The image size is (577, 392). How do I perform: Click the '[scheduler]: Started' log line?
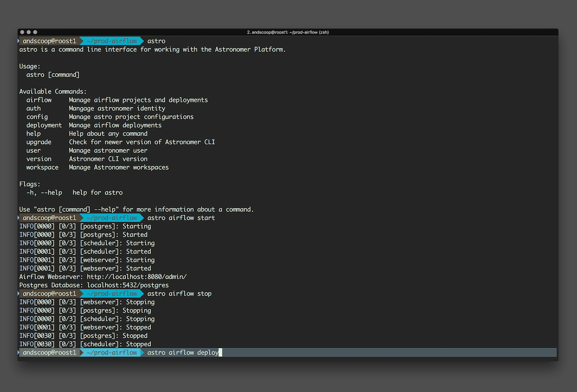[x=85, y=252]
